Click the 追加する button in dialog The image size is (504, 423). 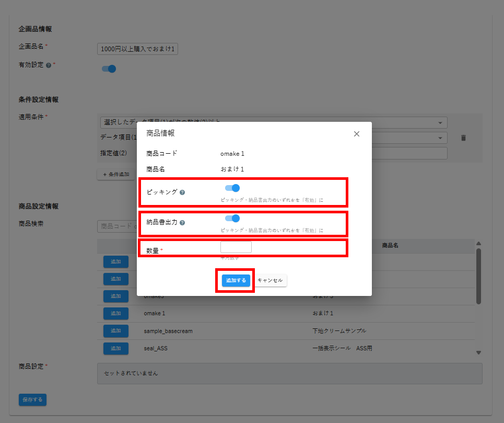tap(236, 281)
